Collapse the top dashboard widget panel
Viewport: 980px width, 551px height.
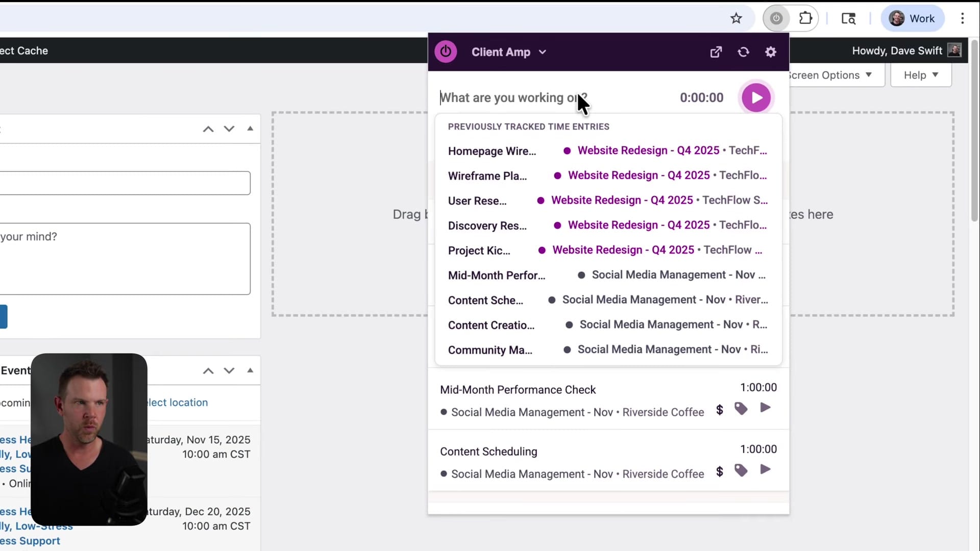pyautogui.click(x=250, y=129)
